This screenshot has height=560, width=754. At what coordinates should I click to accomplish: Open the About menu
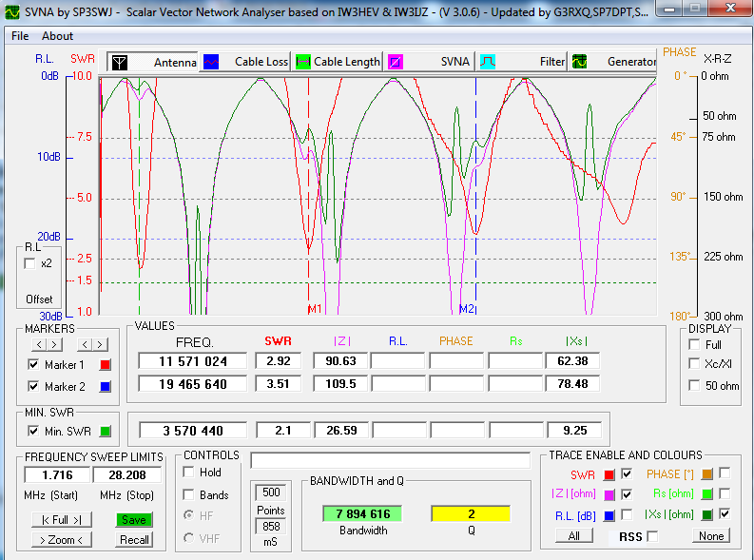(57, 36)
